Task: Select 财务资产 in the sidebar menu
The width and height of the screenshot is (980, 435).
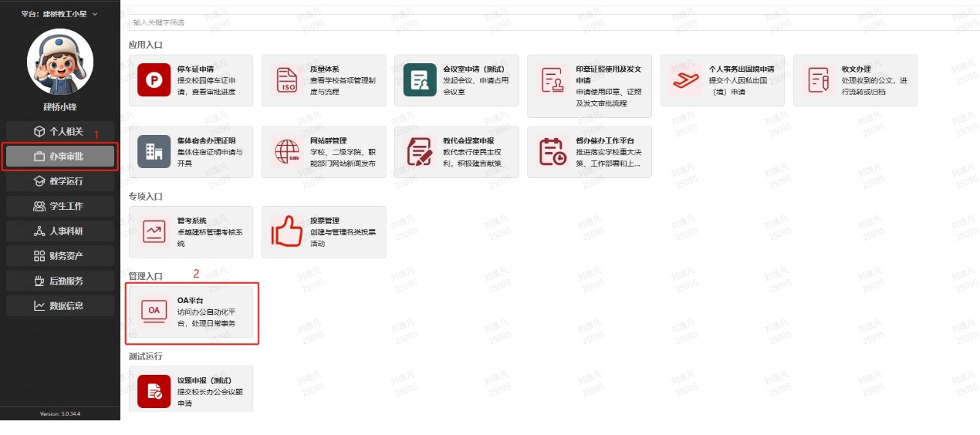Action: point(60,256)
